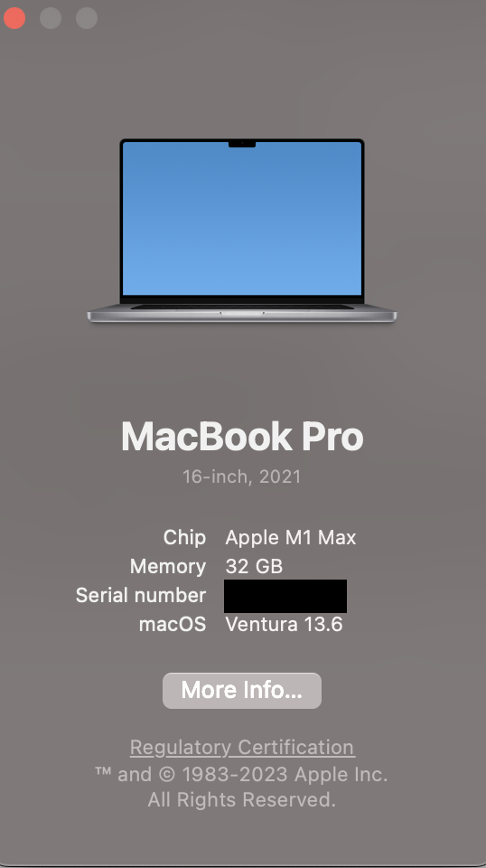
Task: Click the dimmed zoom window button
Action: click(x=87, y=18)
